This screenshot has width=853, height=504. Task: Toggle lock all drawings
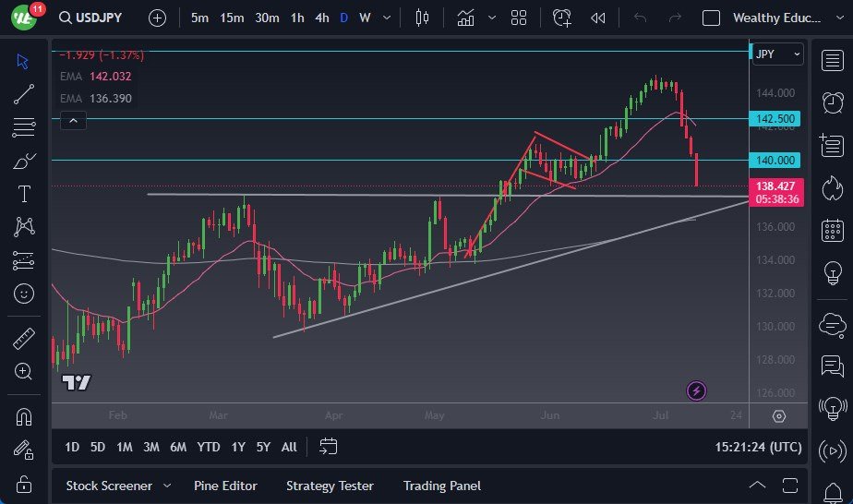click(x=24, y=484)
